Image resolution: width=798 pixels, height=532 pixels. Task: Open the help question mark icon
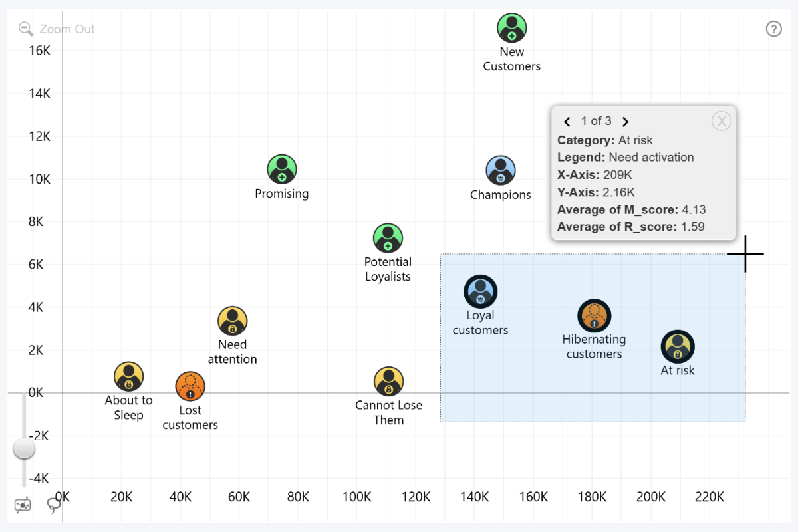tap(773, 29)
